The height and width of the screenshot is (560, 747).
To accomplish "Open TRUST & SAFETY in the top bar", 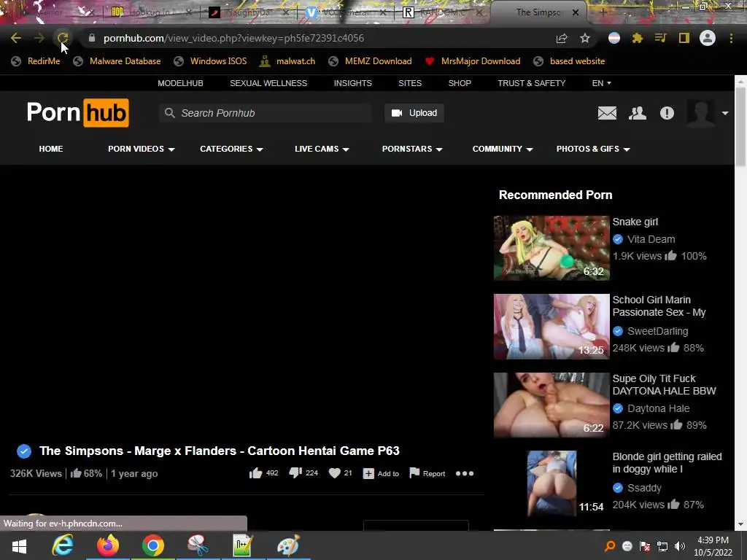I will point(532,83).
